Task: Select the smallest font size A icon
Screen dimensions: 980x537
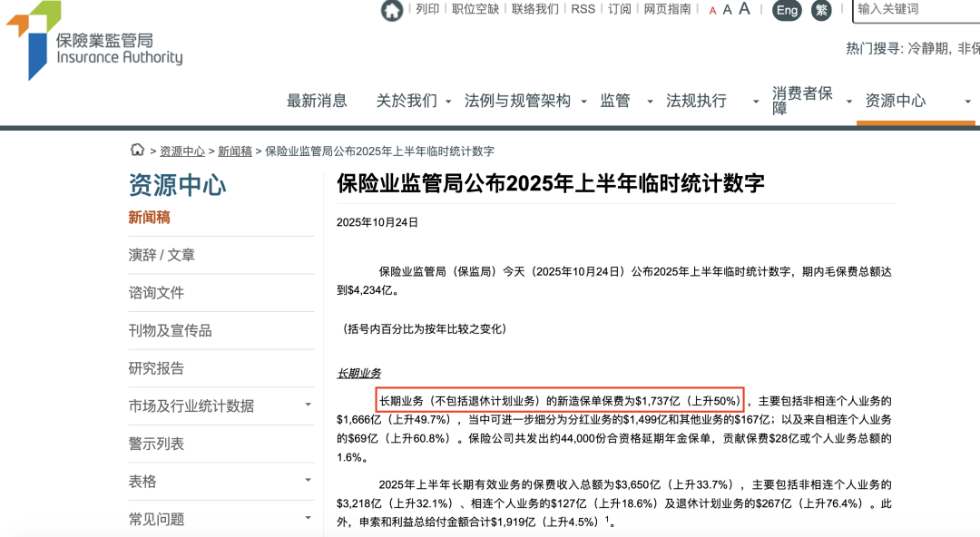Action: click(714, 10)
